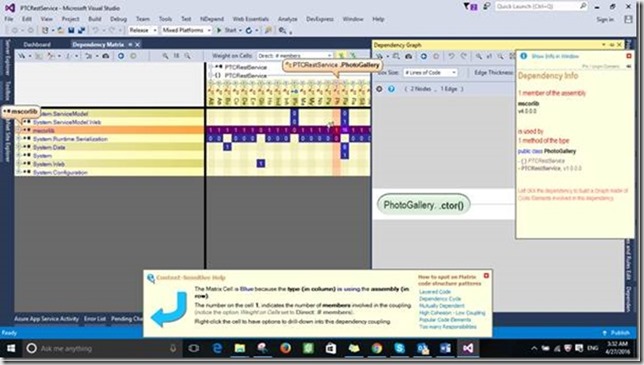Open the NDepend menu
This screenshot has width=644, height=365.
[x=212, y=19]
